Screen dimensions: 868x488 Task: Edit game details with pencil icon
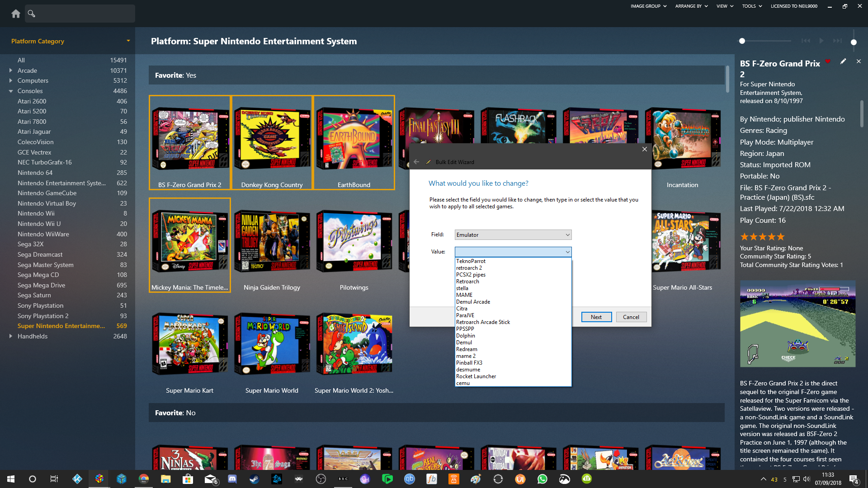pyautogui.click(x=843, y=61)
